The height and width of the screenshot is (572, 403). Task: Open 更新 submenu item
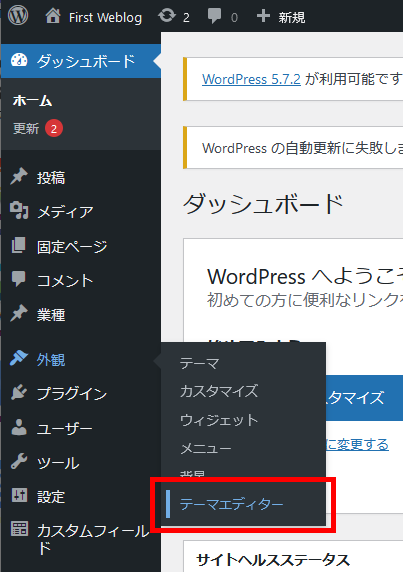click(x=26, y=128)
